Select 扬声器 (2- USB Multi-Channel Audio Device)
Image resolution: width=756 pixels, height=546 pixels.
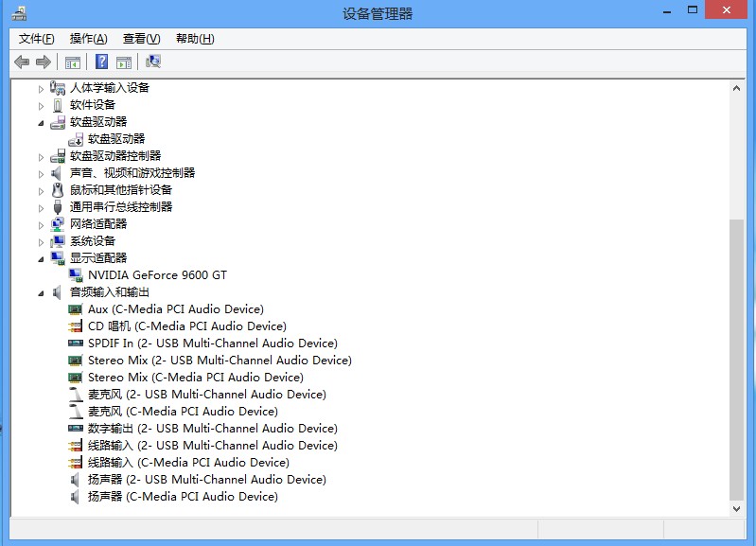pos(207,480)
